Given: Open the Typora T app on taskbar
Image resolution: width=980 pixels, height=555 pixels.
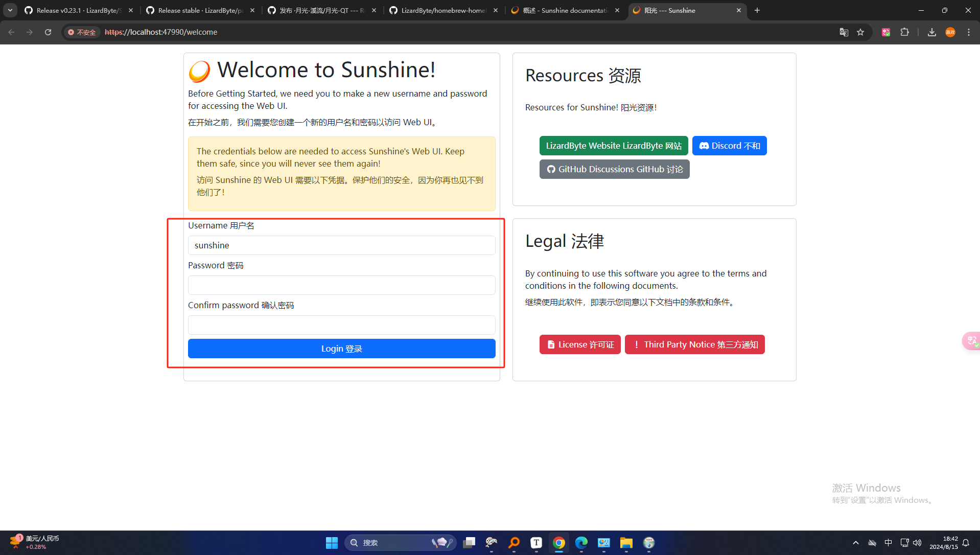Looking at the screenshot, I should [x=536, y=543].
